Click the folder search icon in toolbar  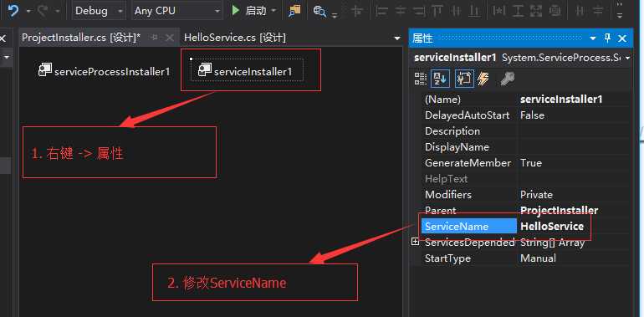coord(294,11)
